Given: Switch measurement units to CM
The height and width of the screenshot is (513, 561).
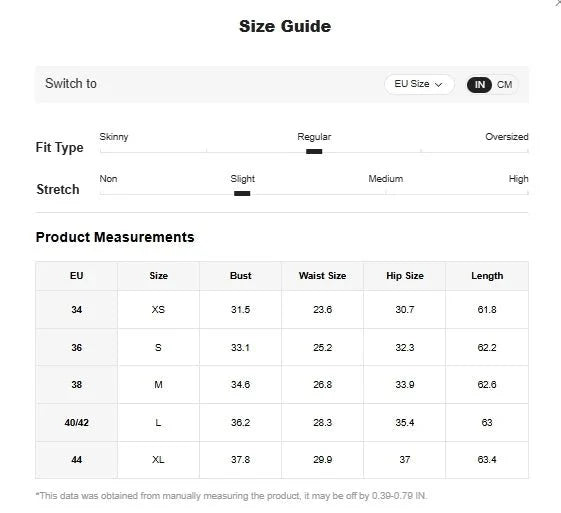Looking at the screenshot, I should pyautogui.click(x=504, y=85).
